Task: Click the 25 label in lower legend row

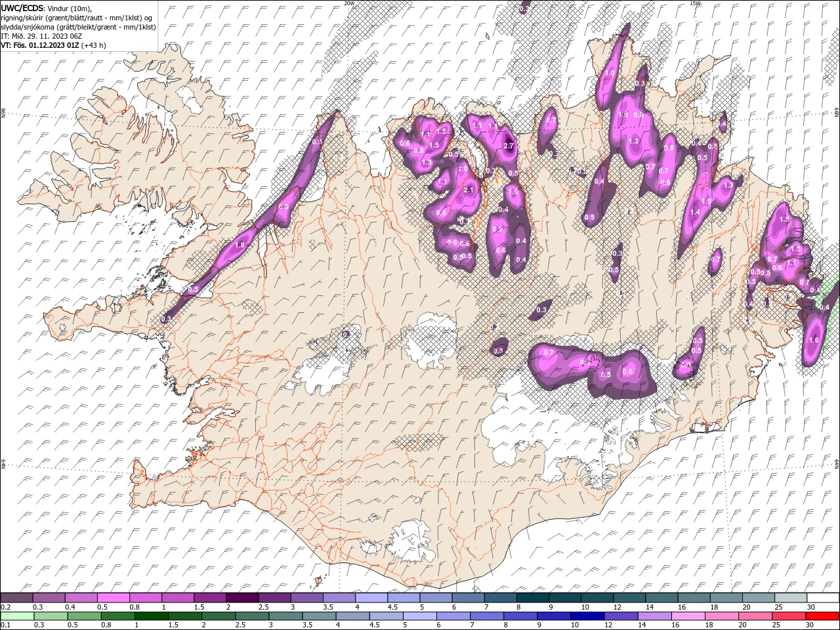Action: tap(777, 625)
